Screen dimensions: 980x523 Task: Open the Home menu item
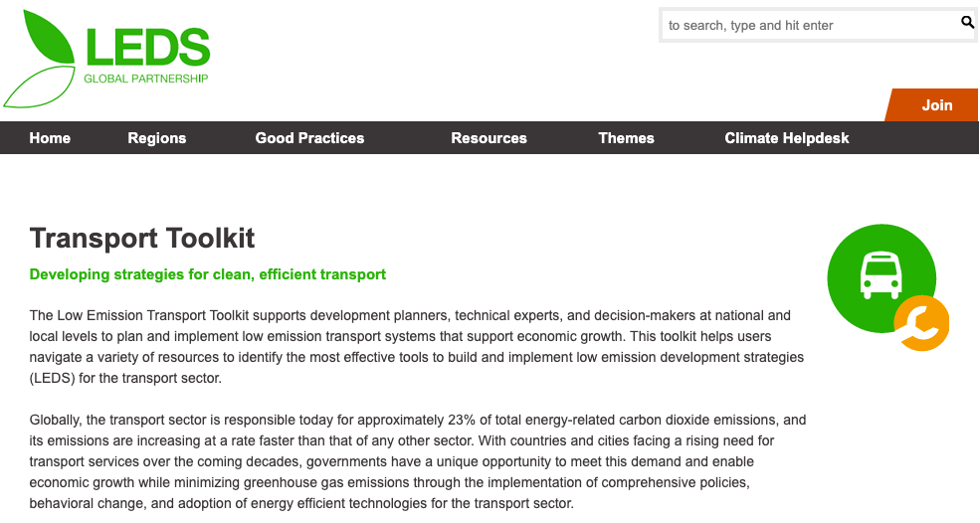(50, 138)
